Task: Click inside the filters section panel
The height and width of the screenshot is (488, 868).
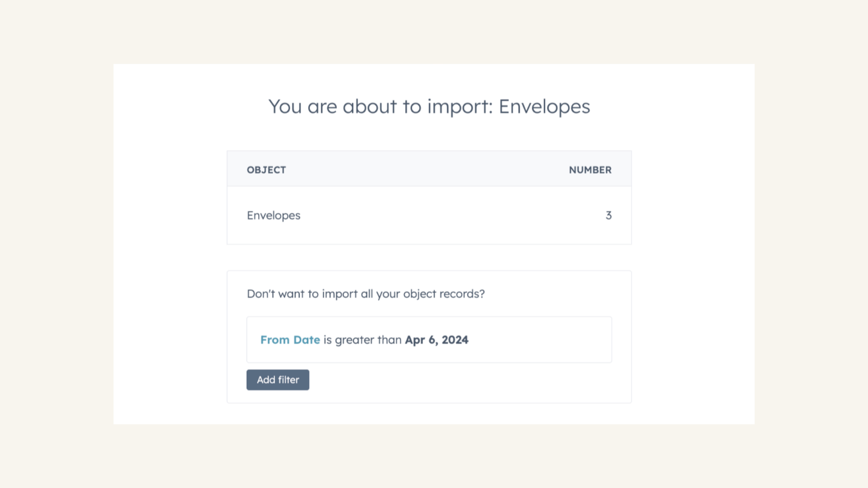Action: [429, 336]
